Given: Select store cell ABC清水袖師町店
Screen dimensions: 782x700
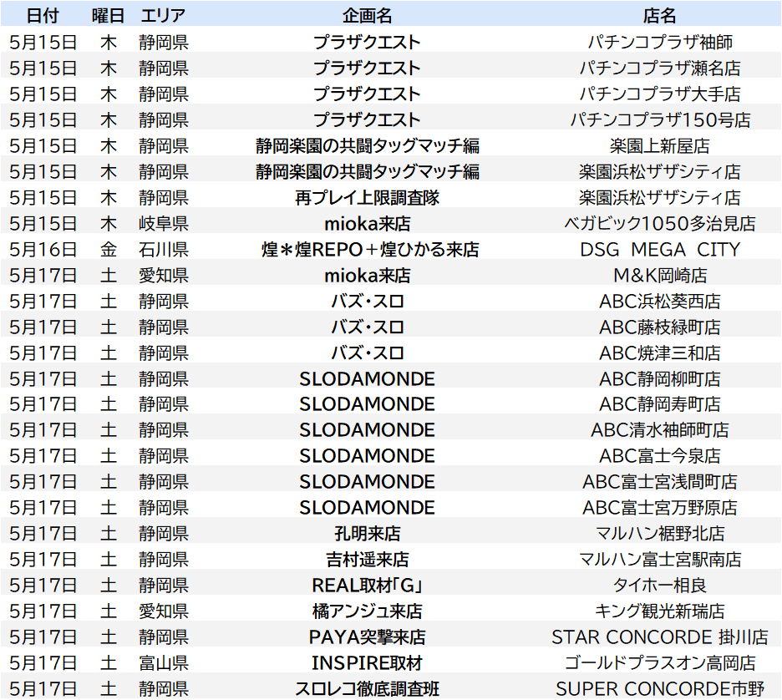Looking at the screenshot, I should [660, 429].
